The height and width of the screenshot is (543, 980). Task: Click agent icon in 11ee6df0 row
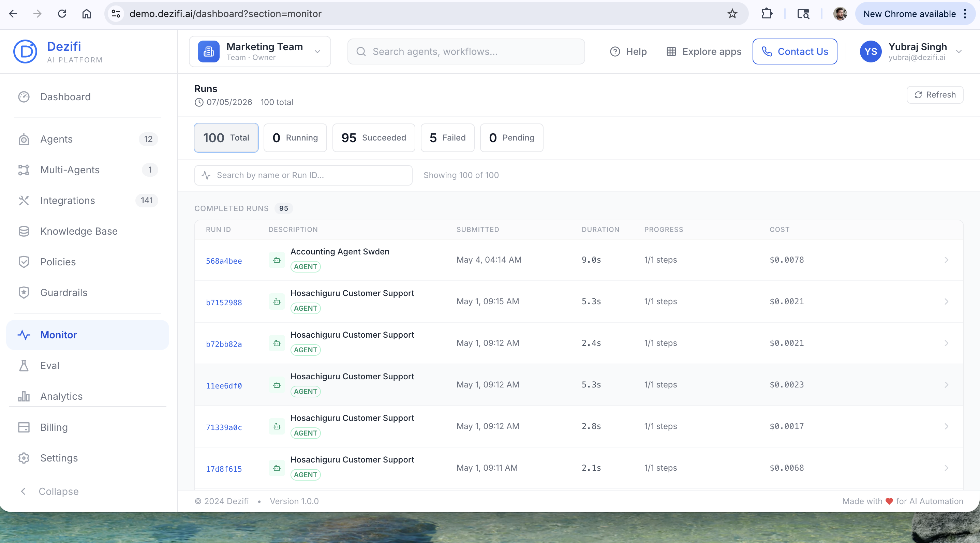(x=277, y=385)
